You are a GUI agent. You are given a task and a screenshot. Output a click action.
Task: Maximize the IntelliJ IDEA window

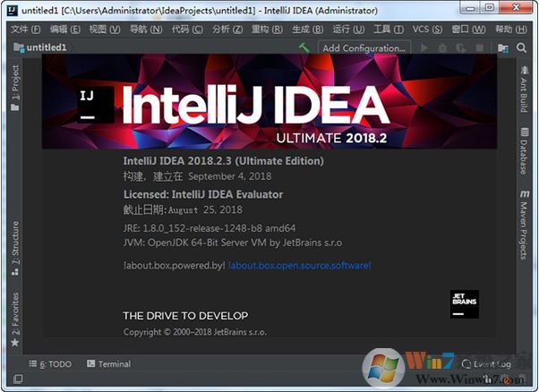490,8
